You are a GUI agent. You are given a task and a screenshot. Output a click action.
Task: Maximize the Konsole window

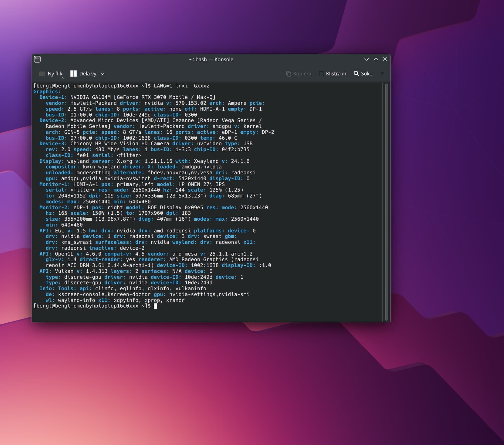[376, 59]
